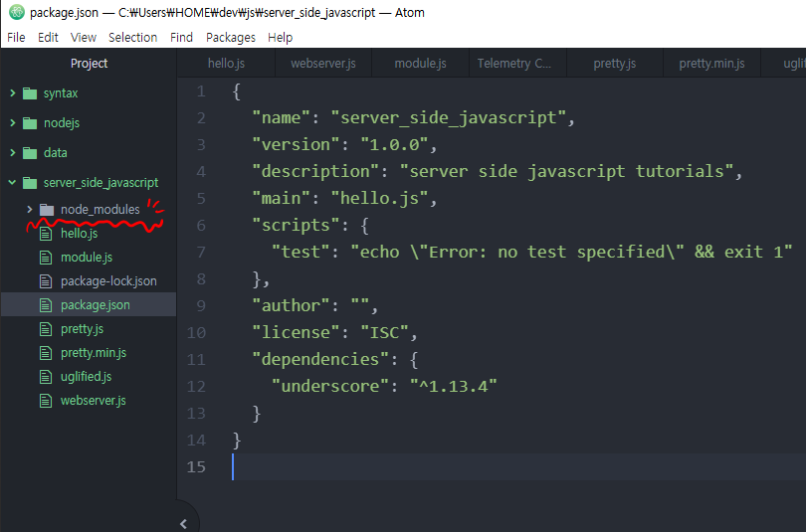Switch to the webserver.js tab

[x=323, y=64]
